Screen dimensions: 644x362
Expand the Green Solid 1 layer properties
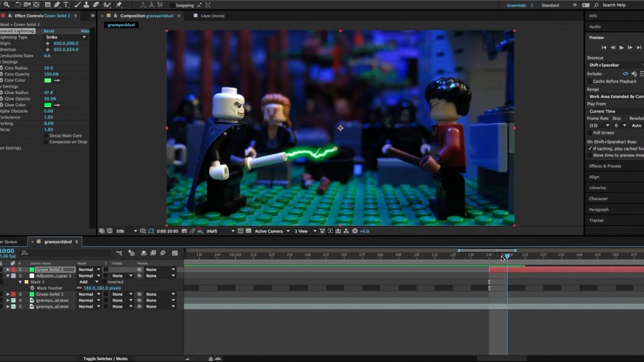(8, 295)
